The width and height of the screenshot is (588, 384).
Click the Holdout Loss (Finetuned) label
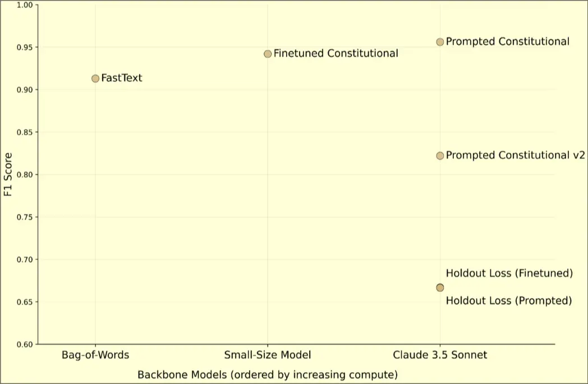(509, 274)
